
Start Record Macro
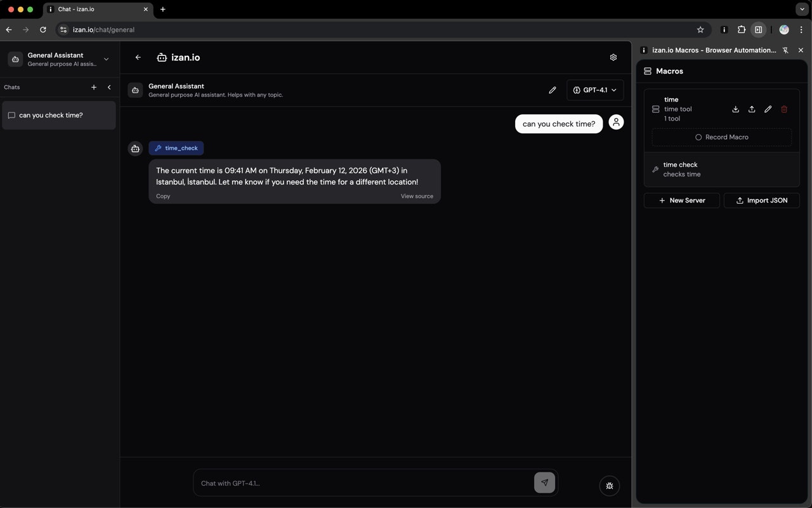click(x=722, y=137)
